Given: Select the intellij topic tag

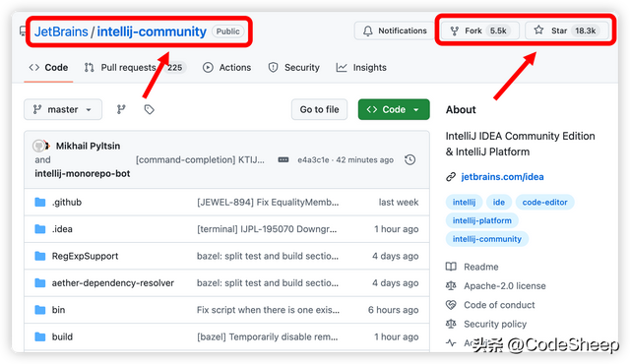Looking at the screenshot, I should coord(464,203).
